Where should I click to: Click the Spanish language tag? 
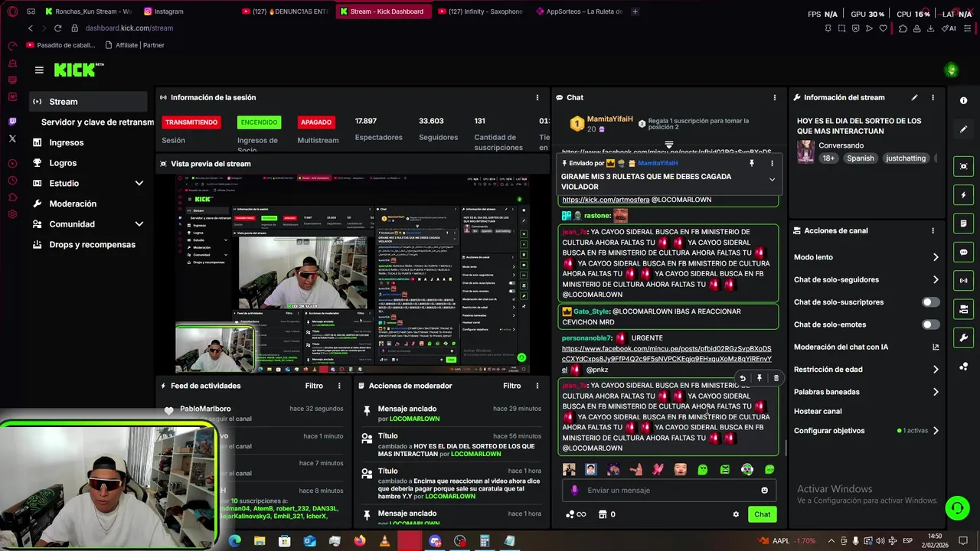coord(860,158)
